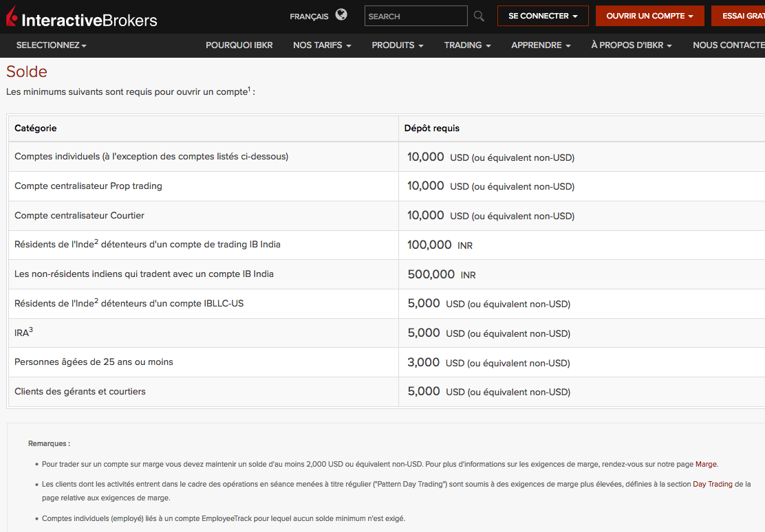Click the Remarques heading
765x532 pixels.
pyautogui.click(x=49, y=444)
